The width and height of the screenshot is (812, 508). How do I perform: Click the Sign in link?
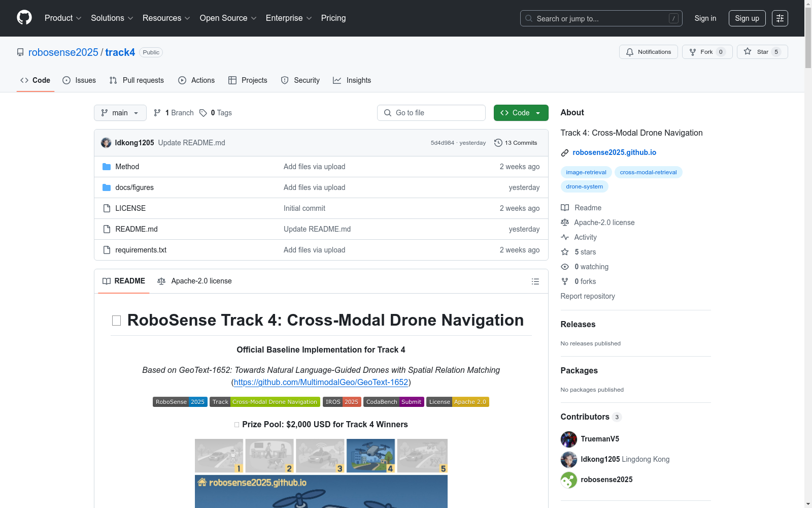705,18
